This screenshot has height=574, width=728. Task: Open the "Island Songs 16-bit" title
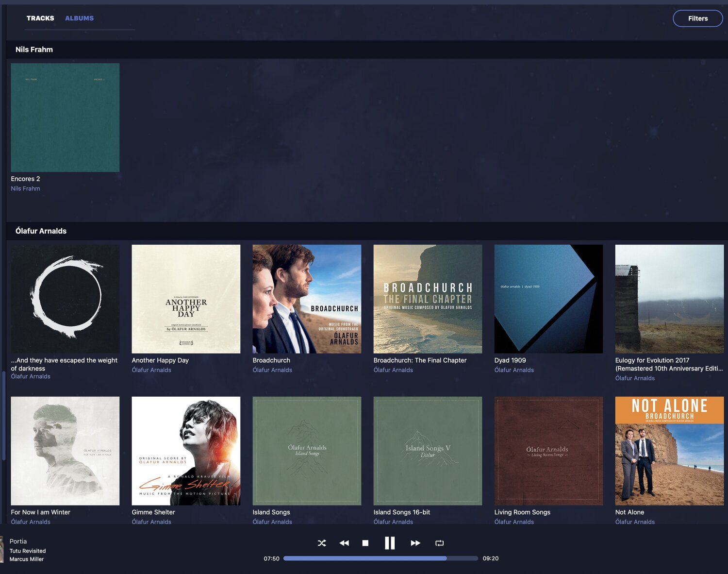point(402,512)
